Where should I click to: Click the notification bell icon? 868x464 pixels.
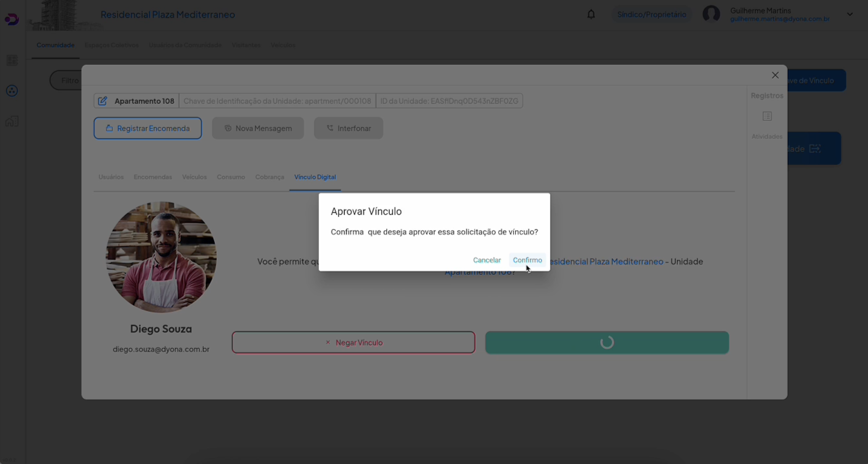[591, 15]
